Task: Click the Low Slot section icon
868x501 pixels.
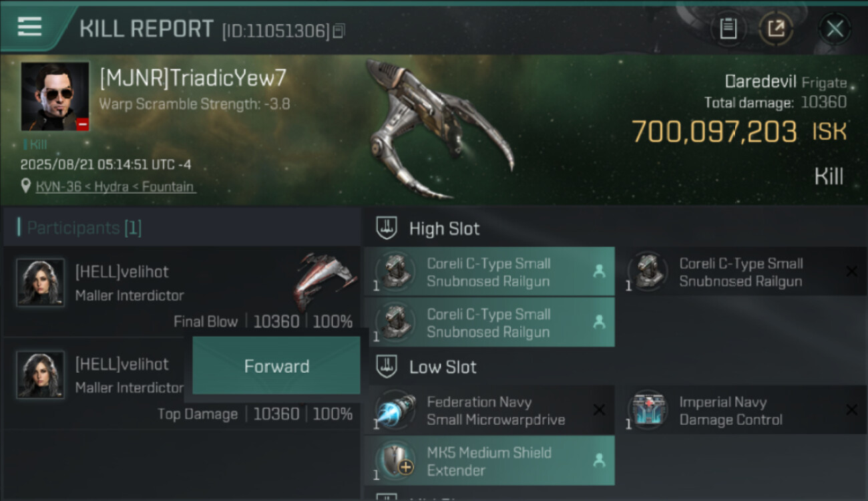Action: (x=387, y=367)
